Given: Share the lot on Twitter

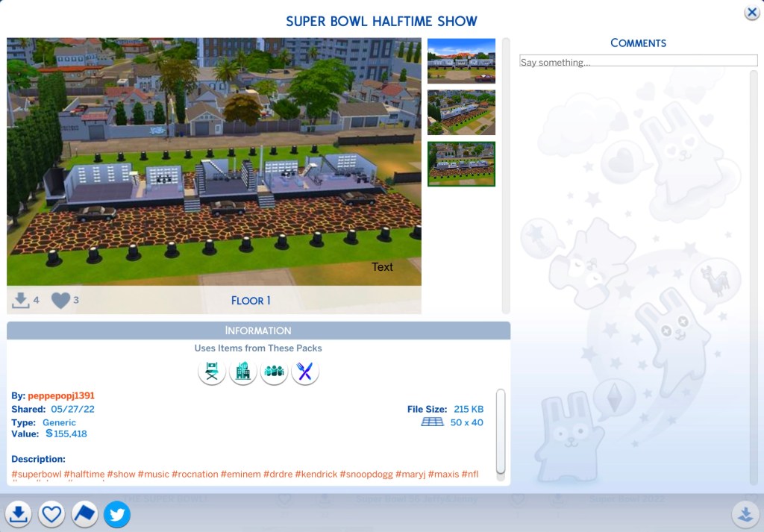Looking at the screenshot, I should [x=117, y=514].
